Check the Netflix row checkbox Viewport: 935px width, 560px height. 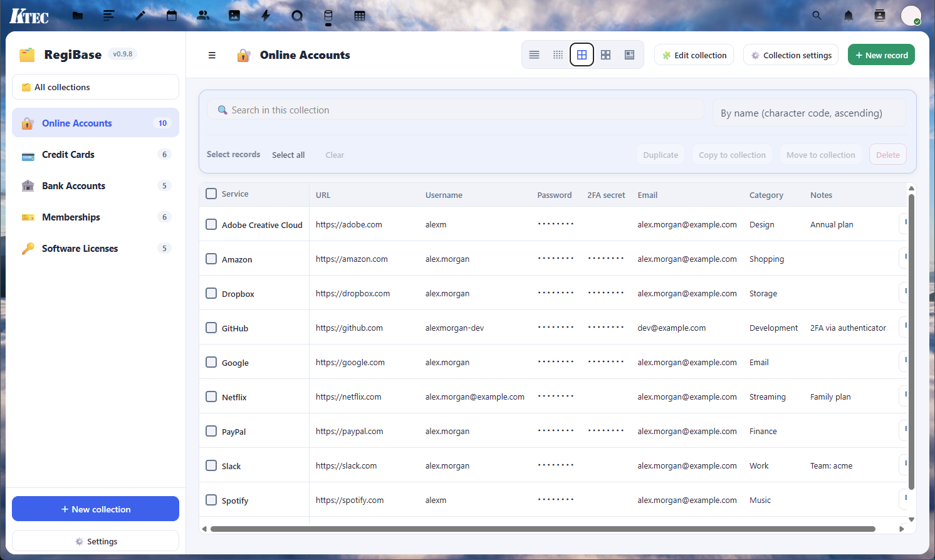pyautogui.click(x=211, y=397)
